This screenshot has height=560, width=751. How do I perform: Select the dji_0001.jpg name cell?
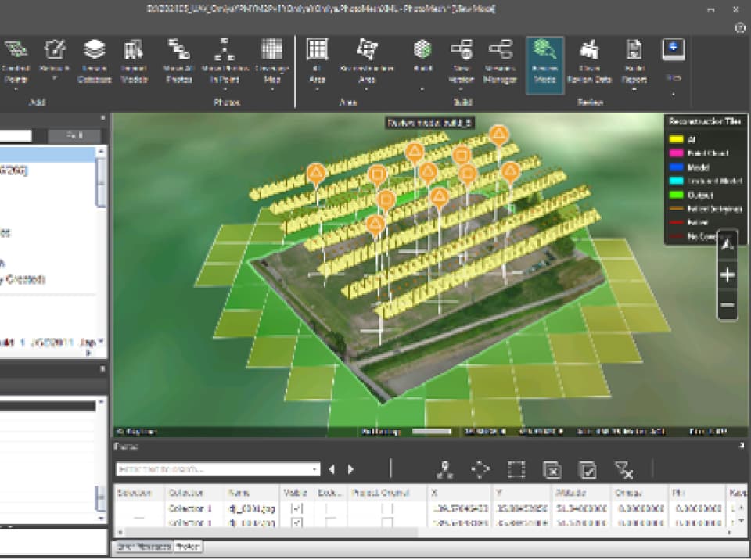tap(251, 508)
